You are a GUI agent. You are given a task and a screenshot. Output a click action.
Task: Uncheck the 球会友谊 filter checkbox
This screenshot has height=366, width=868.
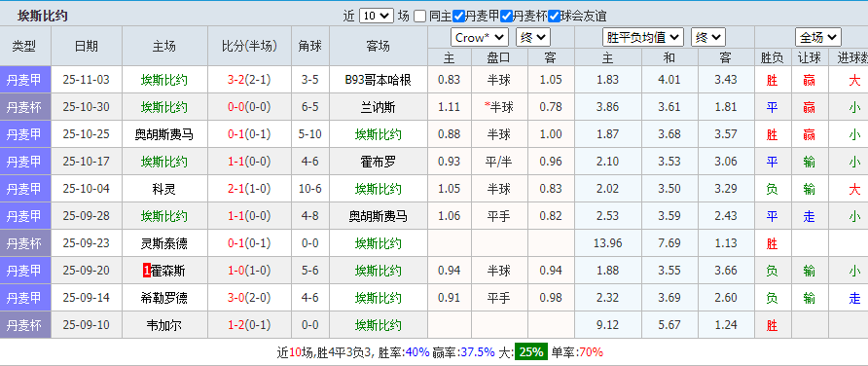[553, 16]
